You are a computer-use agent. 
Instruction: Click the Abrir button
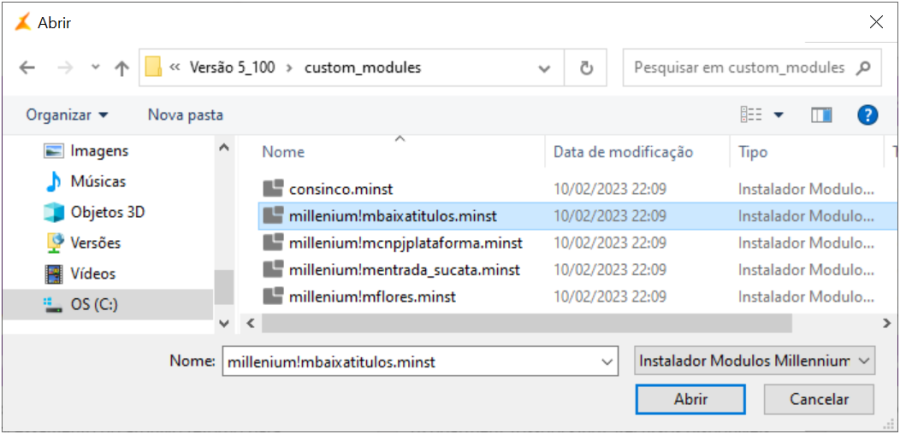(690, 399)
